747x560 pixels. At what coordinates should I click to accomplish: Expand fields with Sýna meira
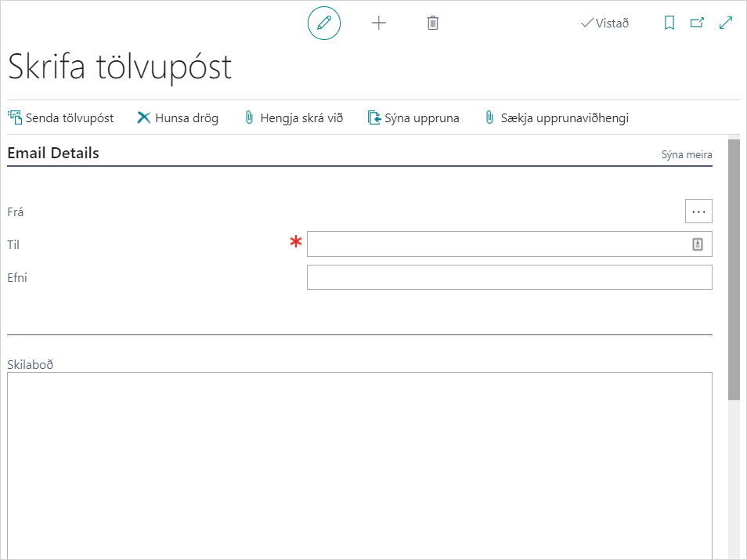687,155
